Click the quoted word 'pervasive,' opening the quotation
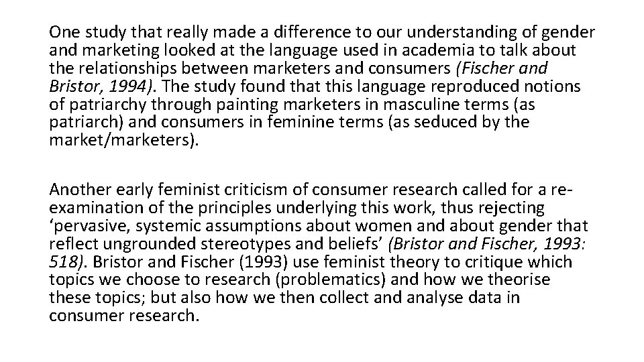This screenshot has height=362, width=644. point(90,226)
